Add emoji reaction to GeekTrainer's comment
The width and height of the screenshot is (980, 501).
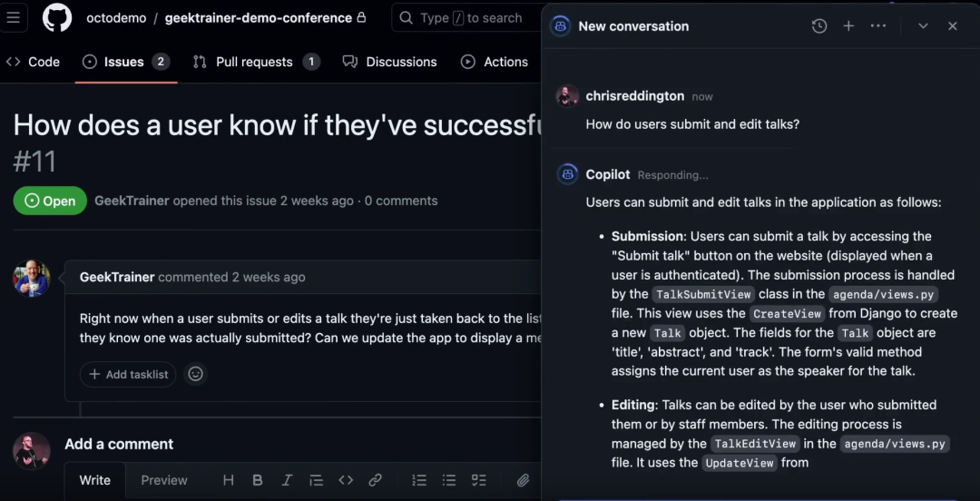pyautogui.click(x=195, y=374)
